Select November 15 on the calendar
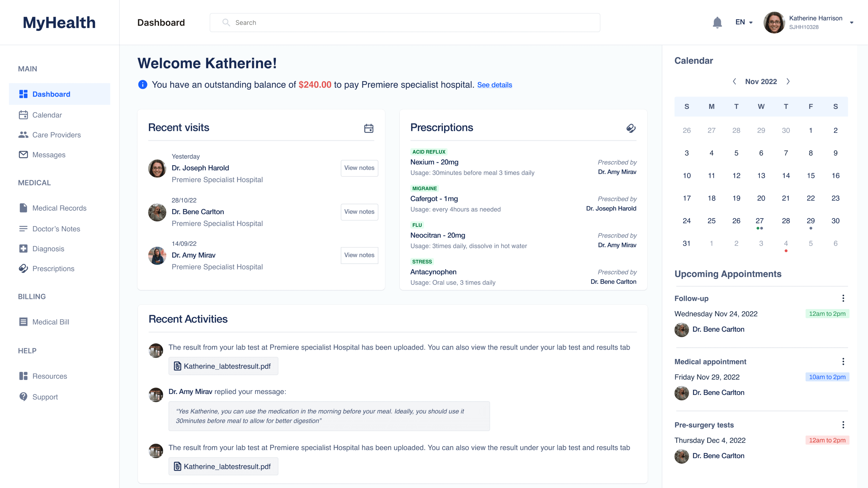The width and height of the screenshot is (868, 488). click(810, 175)
